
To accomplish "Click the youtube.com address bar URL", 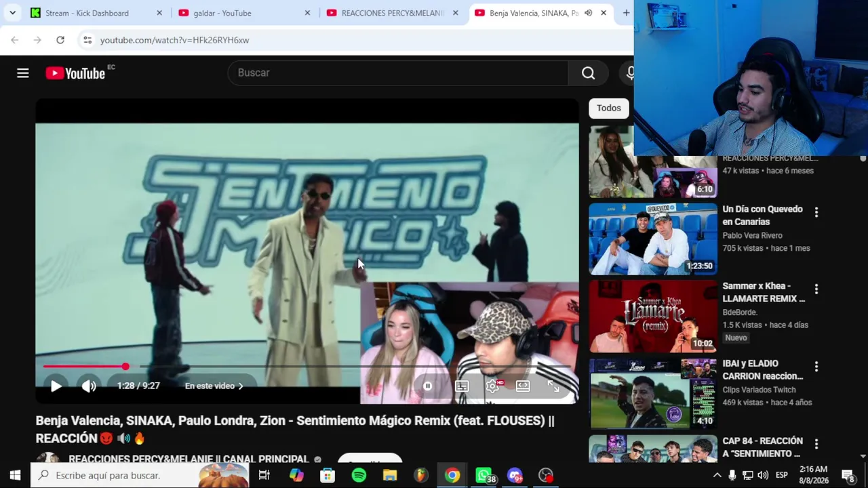I will coord(174,40).
